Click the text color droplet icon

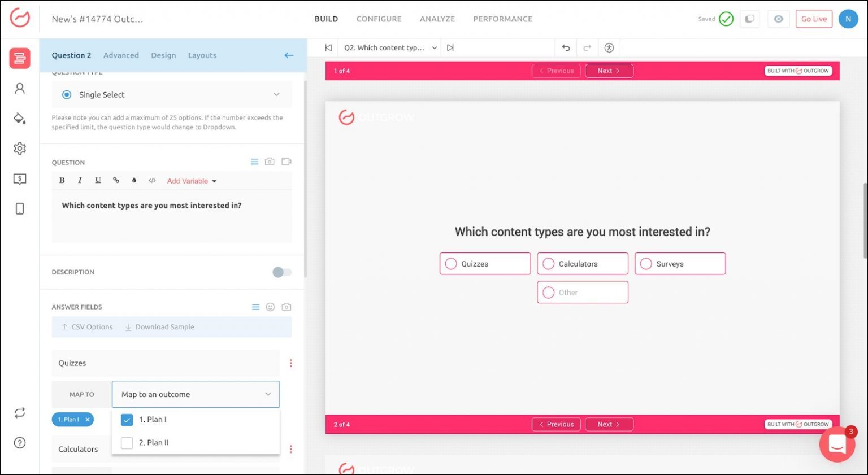click(x=134, y=181)
